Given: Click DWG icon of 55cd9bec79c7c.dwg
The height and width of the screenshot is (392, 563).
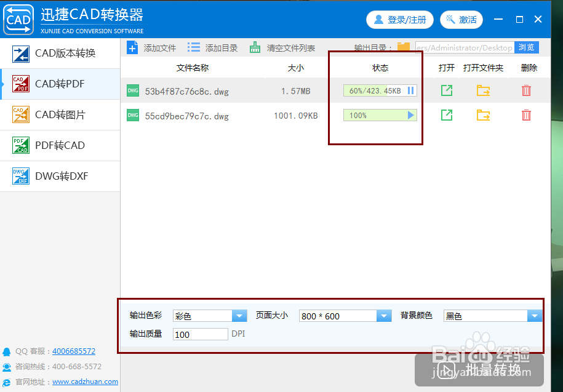Looking at the screenshot, I should [x=133, y=115].
